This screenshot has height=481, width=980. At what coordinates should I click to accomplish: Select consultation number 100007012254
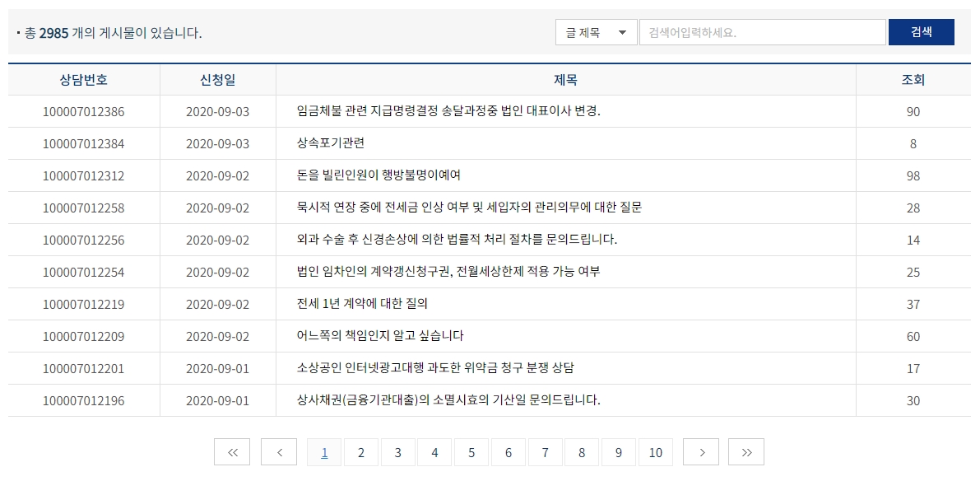pyautogui.click(x=84, y=273)
